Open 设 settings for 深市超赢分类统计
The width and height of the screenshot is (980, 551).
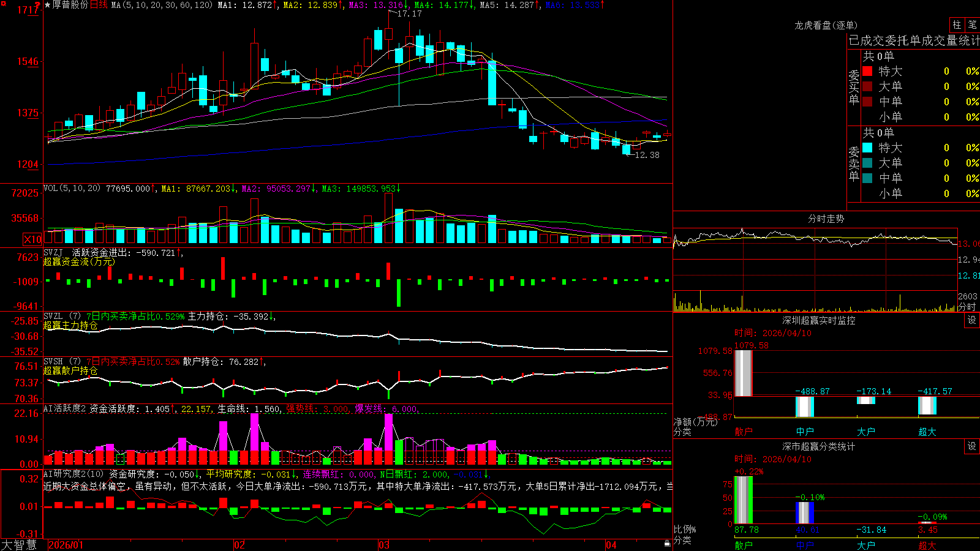pos(972,446)
